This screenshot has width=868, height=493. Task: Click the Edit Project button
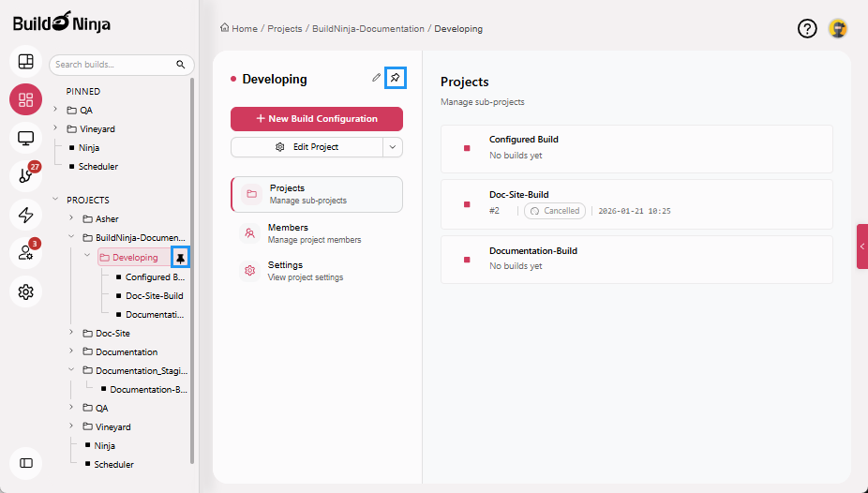tap(307, 147)
